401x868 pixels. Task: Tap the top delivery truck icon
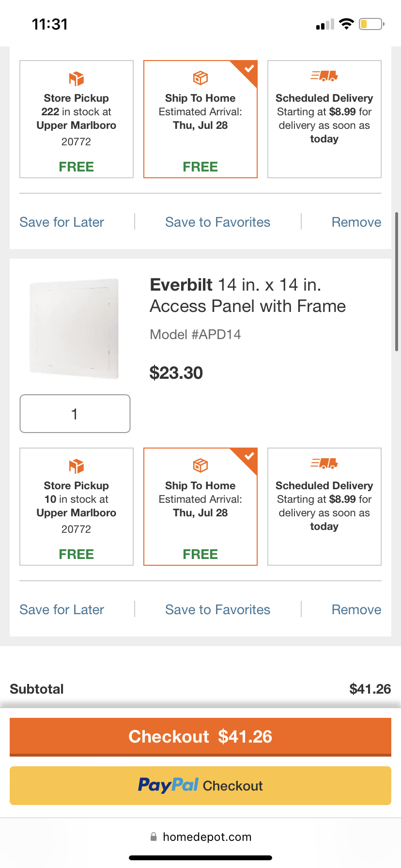click(324, 76)
